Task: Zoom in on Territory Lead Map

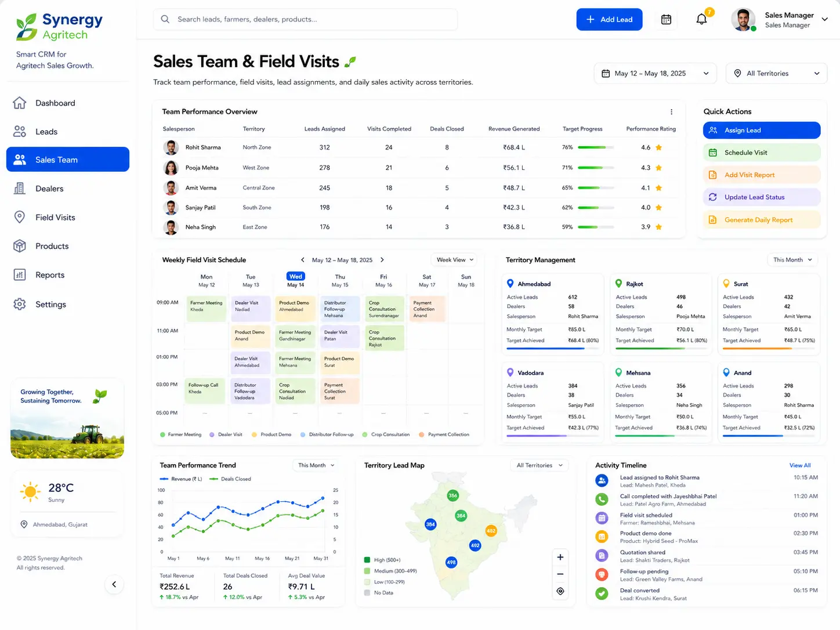Action: [x=560, y=557]
